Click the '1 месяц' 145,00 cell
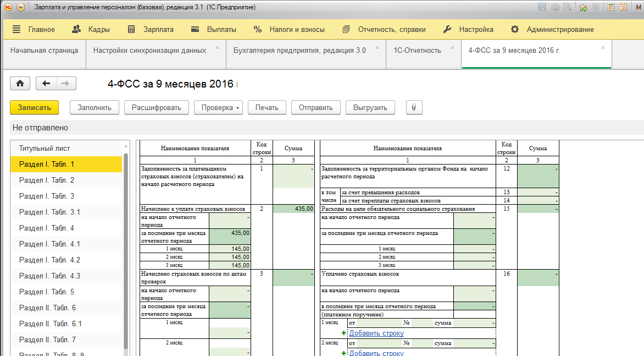The width and height of the screenshot is (644, 356). click(x=230, y=249)
